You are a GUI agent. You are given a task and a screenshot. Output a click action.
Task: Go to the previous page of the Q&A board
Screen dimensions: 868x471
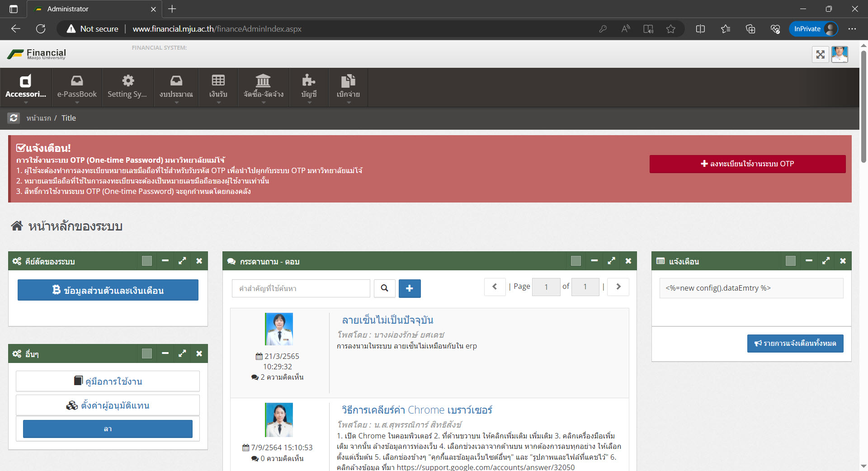[495, 287]
